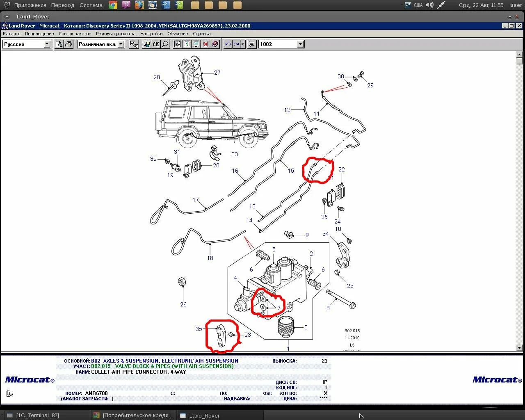The width and height of the screenshot is (525, 420).
Task: Open the Настройки menu
Action: click(151, 34)
